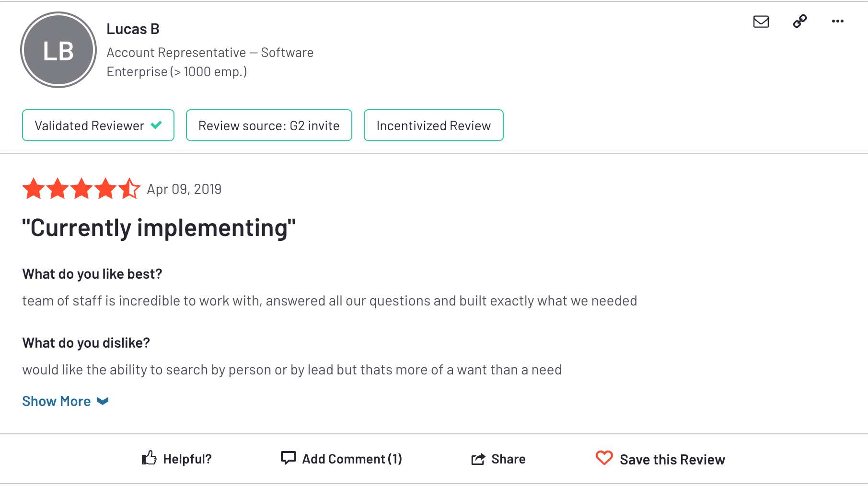Click the Validated Reviewer badge
The image size is (868, 486).
(98, 125)
